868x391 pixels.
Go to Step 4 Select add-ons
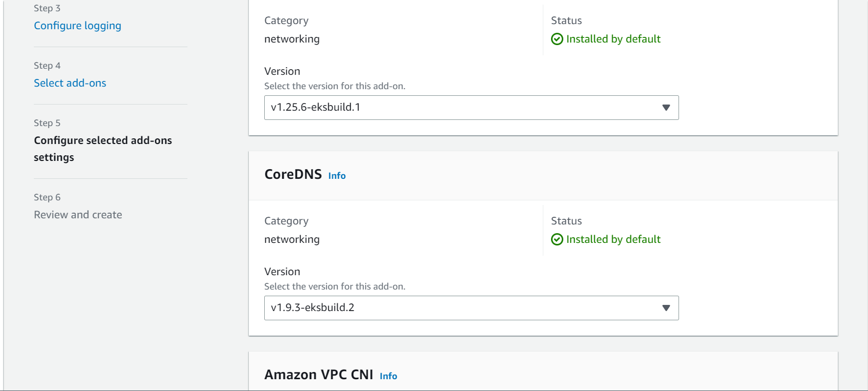(70, 83)
